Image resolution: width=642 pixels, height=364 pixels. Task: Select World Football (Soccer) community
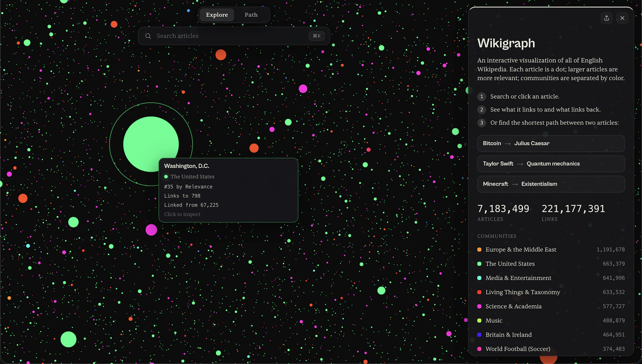551,349
